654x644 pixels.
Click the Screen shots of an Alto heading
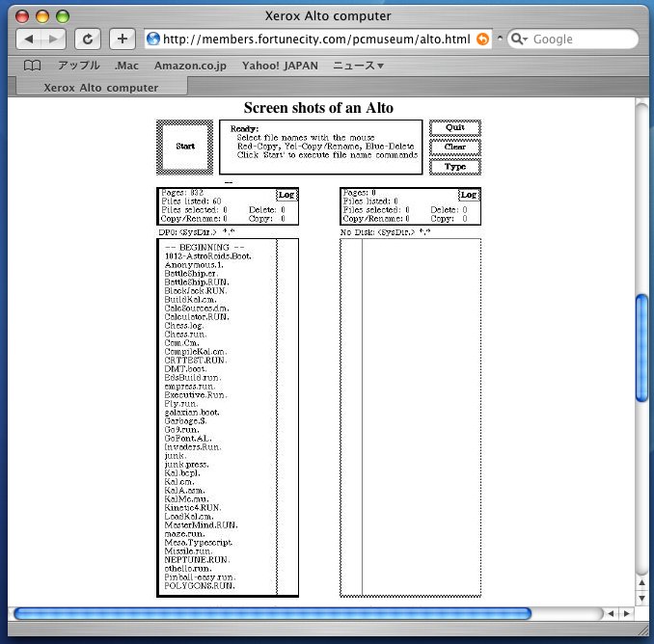318,108
